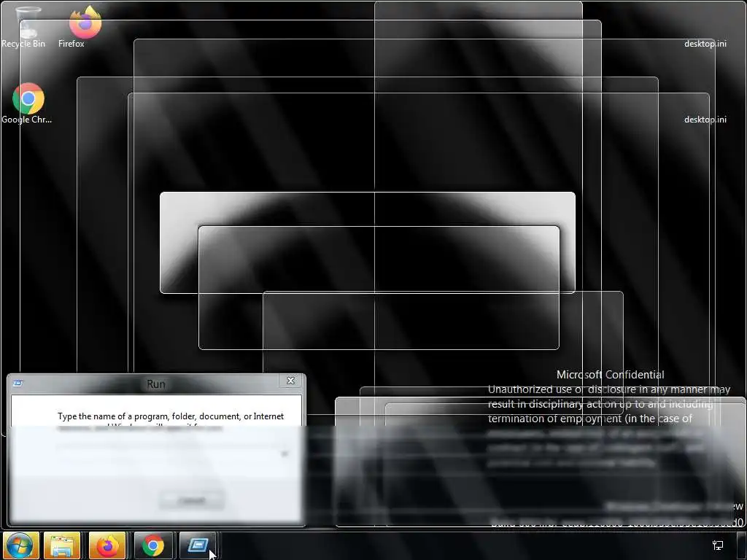Screen dimensions: 747x560
Task: Select the Firefox desktop shortcut
Action: (x=81, y=26)
